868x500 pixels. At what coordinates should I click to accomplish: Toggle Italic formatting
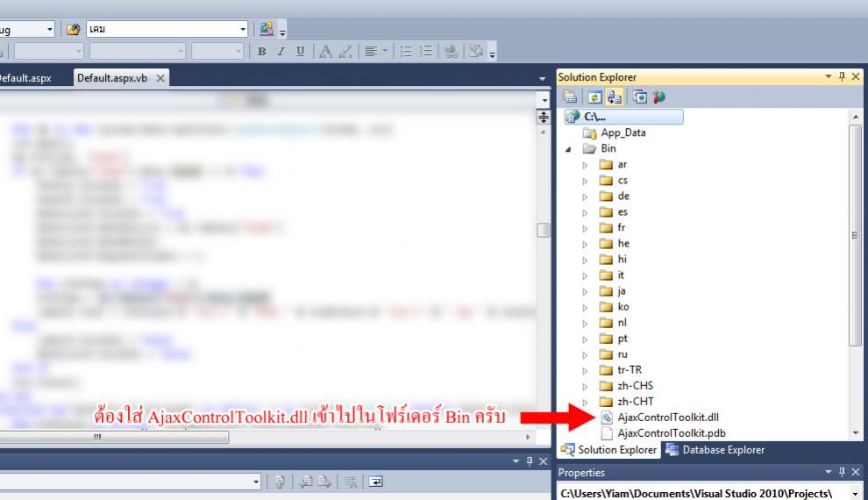pos(281,52)
